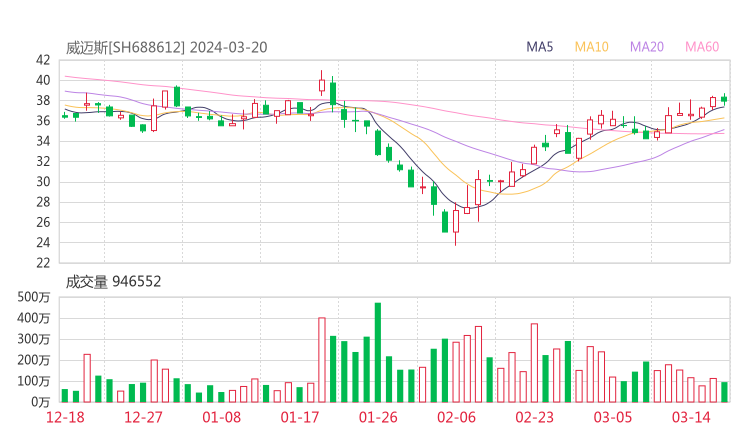740x440 pixels.
Task: Click the 42 price axis label
Action: tap(43, 60)
